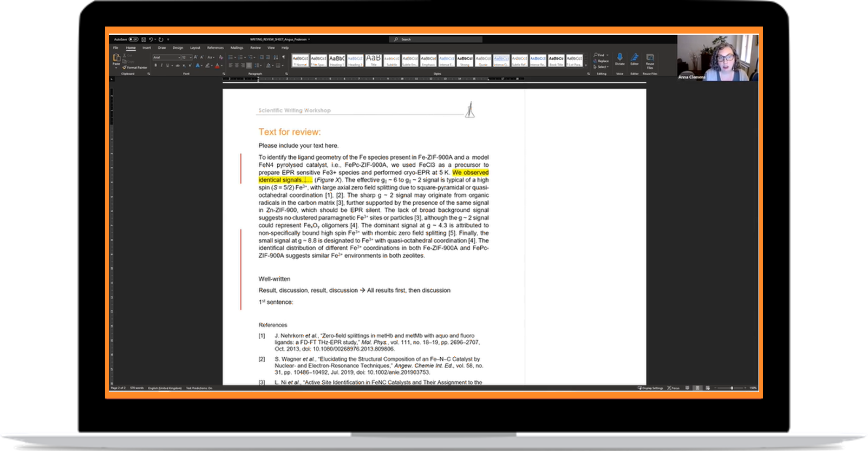Open the File menu
The height and width of the screenshot is (451, 868).
(x=115, y=48)
